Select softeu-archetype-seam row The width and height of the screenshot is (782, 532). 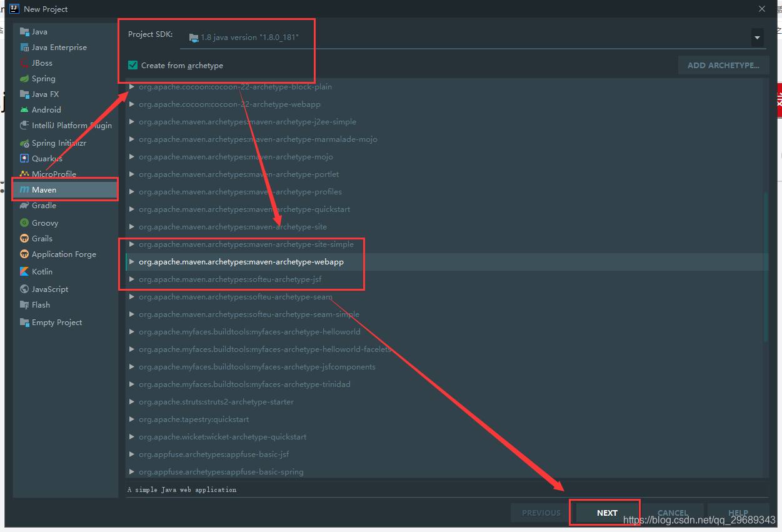(x=444, y=297)
